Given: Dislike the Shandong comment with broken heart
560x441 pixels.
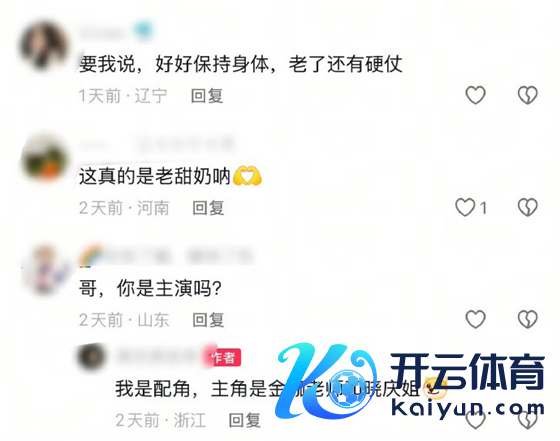Looking at the screenshot, I should point(528,319).
